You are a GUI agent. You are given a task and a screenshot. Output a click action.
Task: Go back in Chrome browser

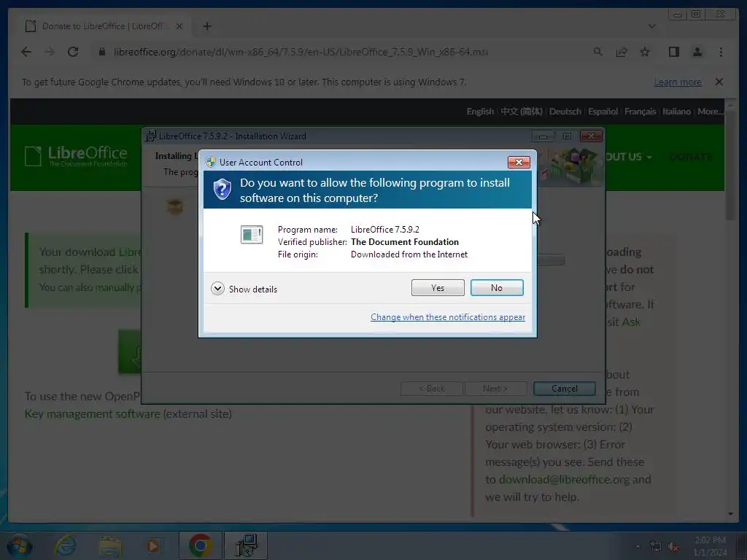[26, 52]
